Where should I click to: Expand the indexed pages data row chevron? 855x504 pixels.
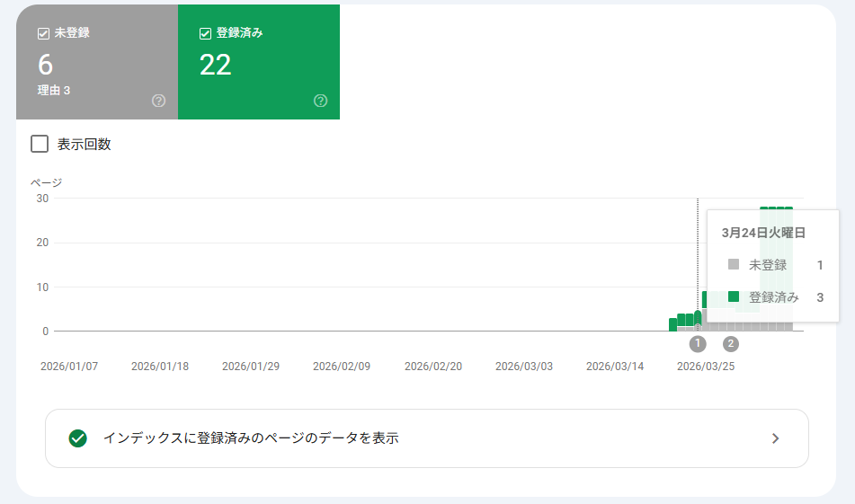point(776,438)
